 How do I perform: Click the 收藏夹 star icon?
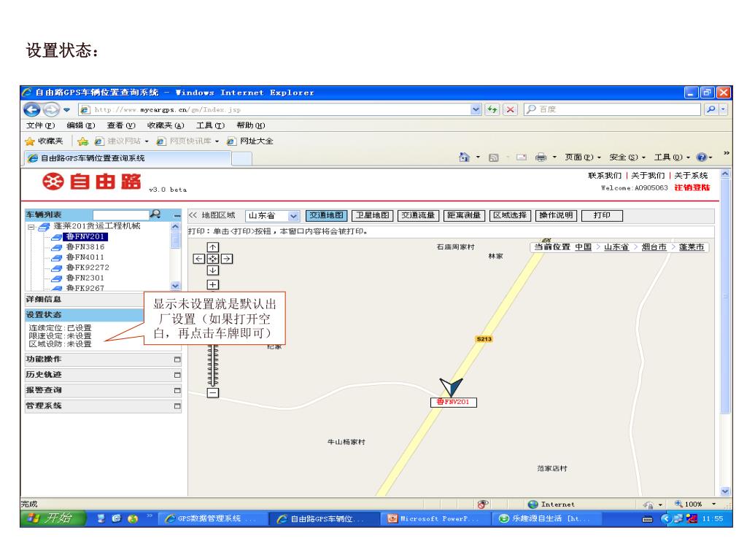click(x=30, y=141)
